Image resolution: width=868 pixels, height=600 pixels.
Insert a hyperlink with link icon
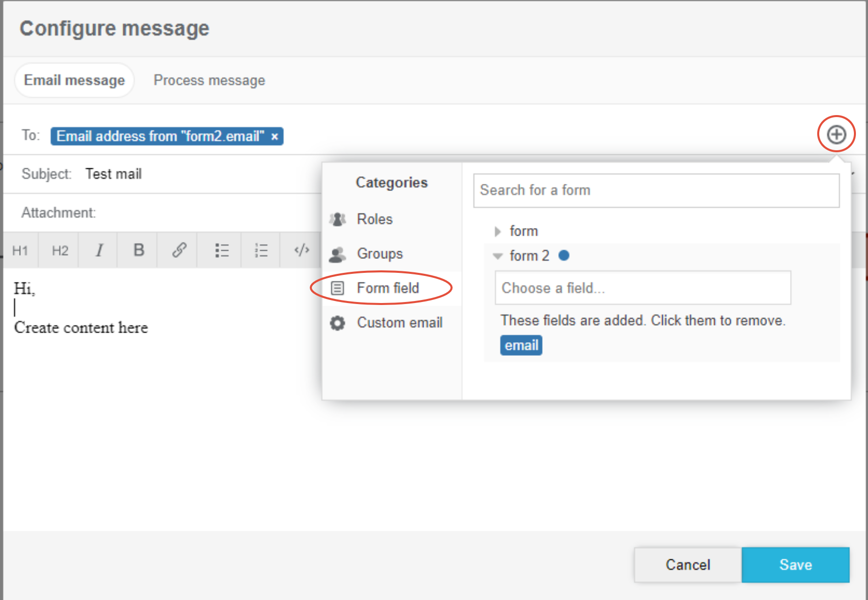coord(179,250)
